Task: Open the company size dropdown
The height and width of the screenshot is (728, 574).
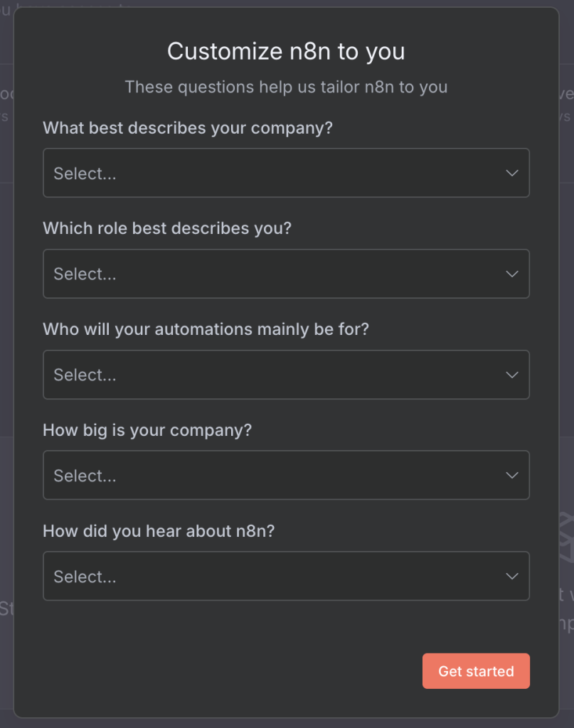Action: click(x=286, y=475)
